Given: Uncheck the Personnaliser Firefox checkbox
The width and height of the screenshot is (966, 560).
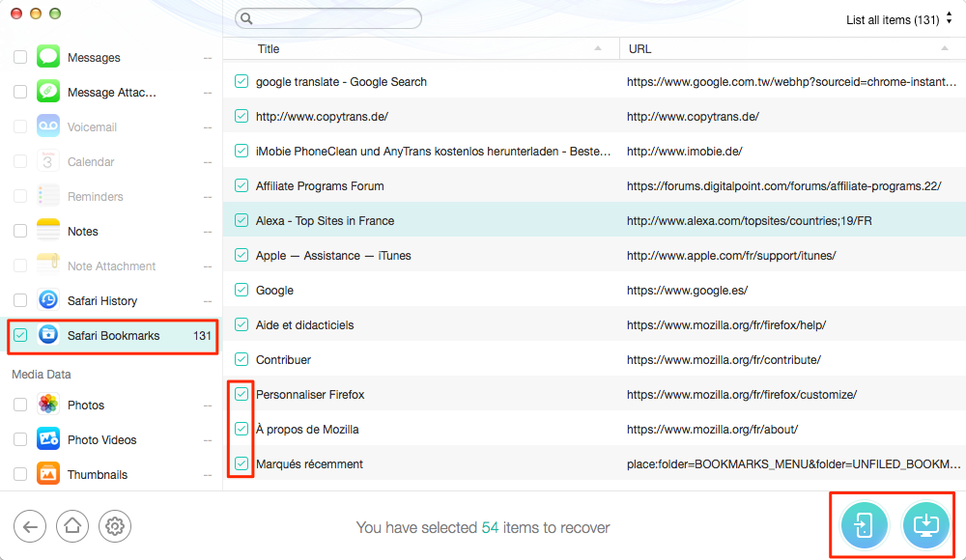Looking at the screenshot, I should pyautogui.click(x=241, y=394).
